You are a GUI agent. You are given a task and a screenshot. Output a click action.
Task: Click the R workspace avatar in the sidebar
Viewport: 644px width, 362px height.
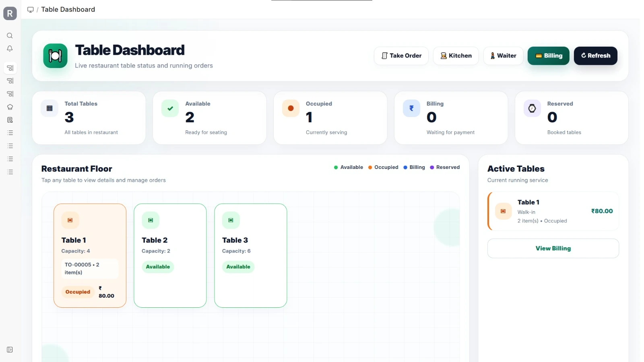(x=10, y=13)
